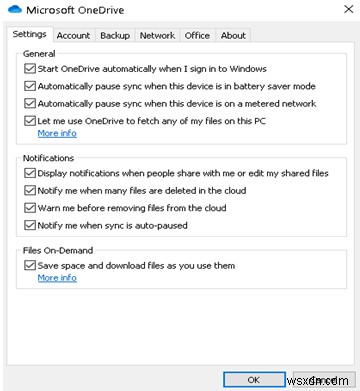
Task: Confirm settings with the OK button
Action: (x=254, y=380)
